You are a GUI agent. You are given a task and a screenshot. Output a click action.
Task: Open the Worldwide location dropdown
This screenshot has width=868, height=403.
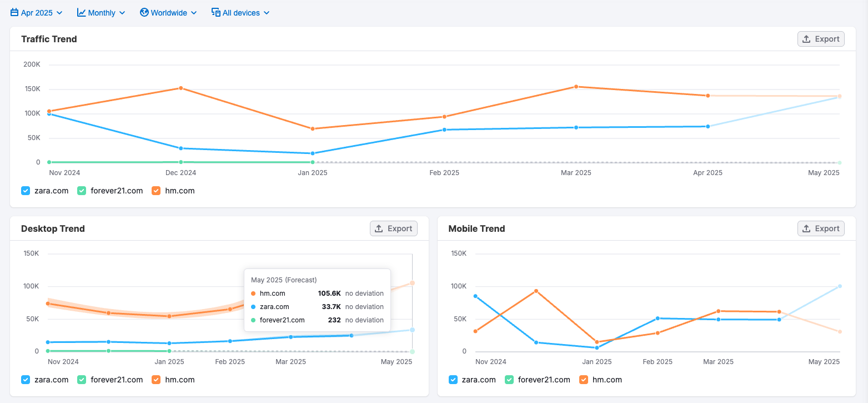[168, 12]
